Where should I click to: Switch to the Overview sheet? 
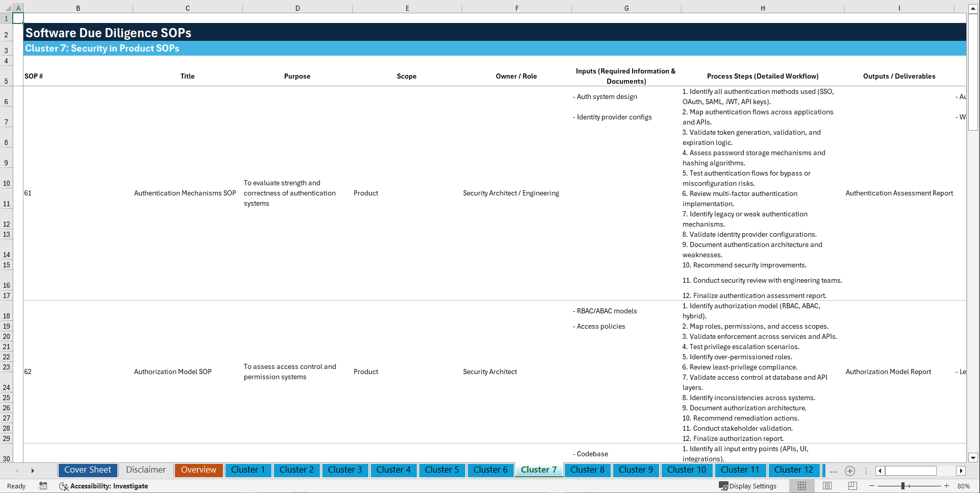[198, 470]
